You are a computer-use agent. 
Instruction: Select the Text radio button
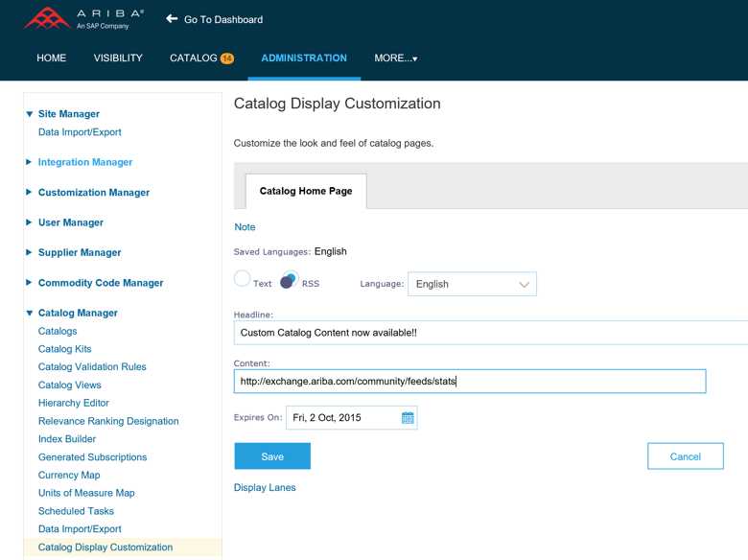(x=242, y=279)
